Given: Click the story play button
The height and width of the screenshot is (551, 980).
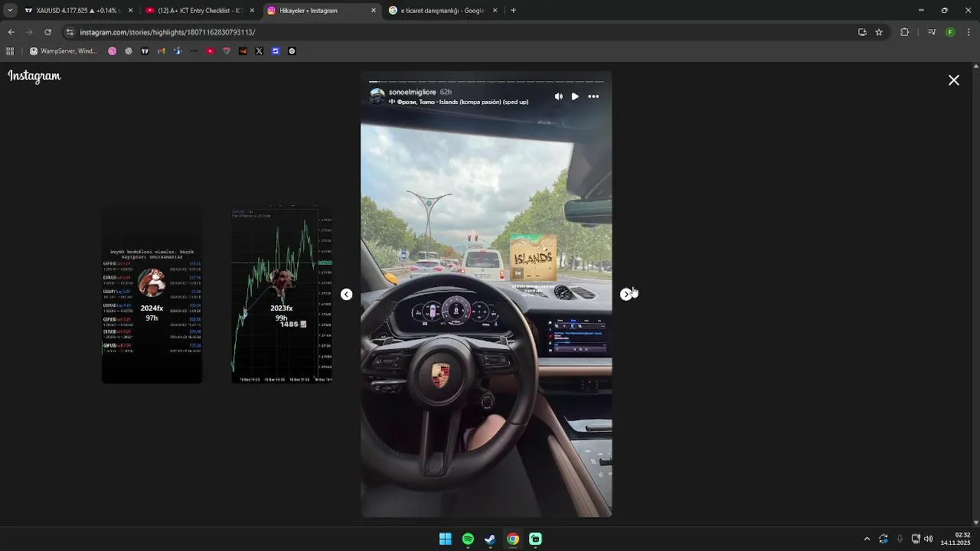Looking at the screenshot, I should coord(575,96).
